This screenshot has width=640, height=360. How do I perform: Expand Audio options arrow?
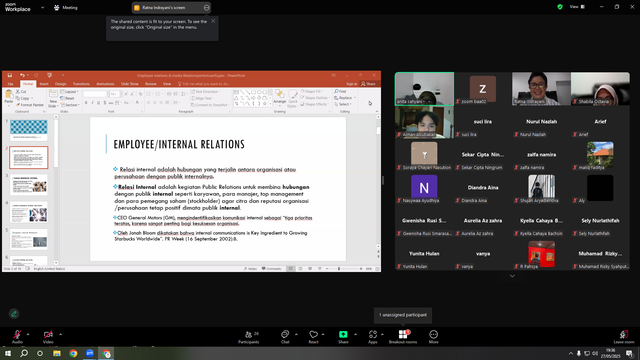tap(28, 334)
